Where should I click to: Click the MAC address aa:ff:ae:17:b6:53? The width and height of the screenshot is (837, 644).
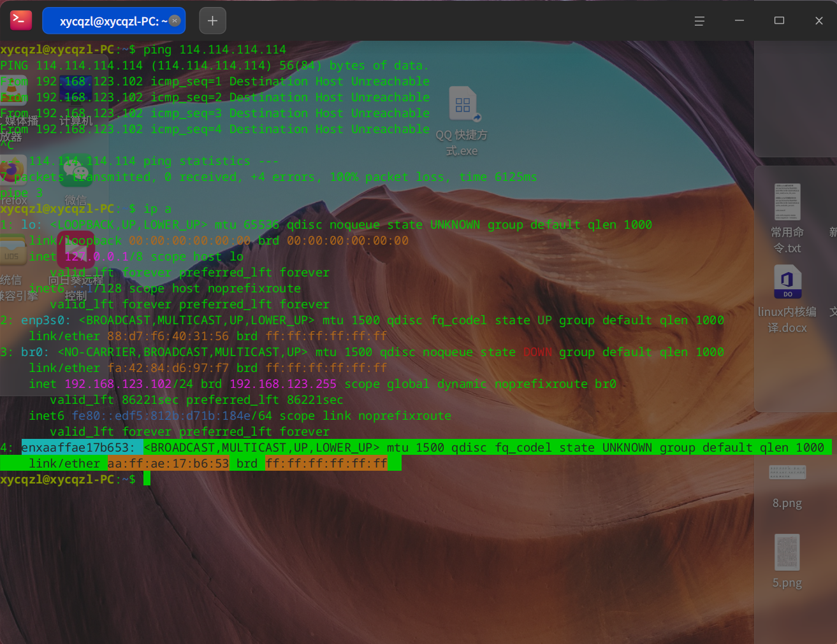tap(168, 464)
